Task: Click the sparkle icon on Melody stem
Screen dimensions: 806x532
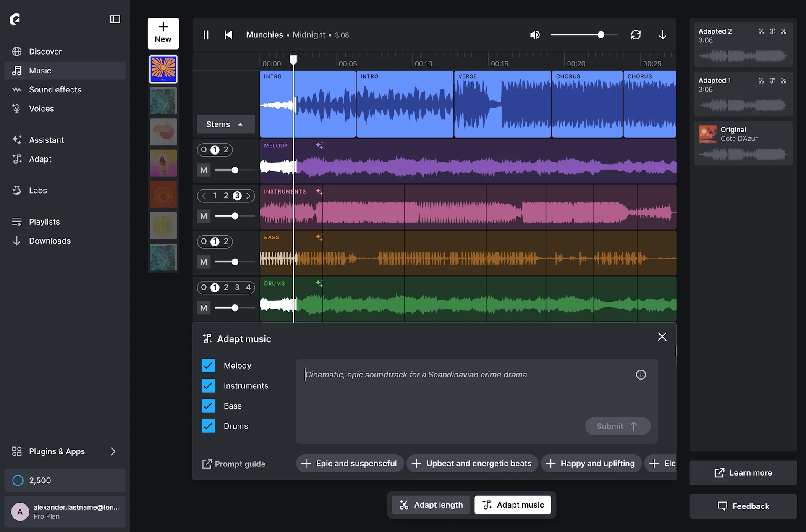Action: click(319, 146)
